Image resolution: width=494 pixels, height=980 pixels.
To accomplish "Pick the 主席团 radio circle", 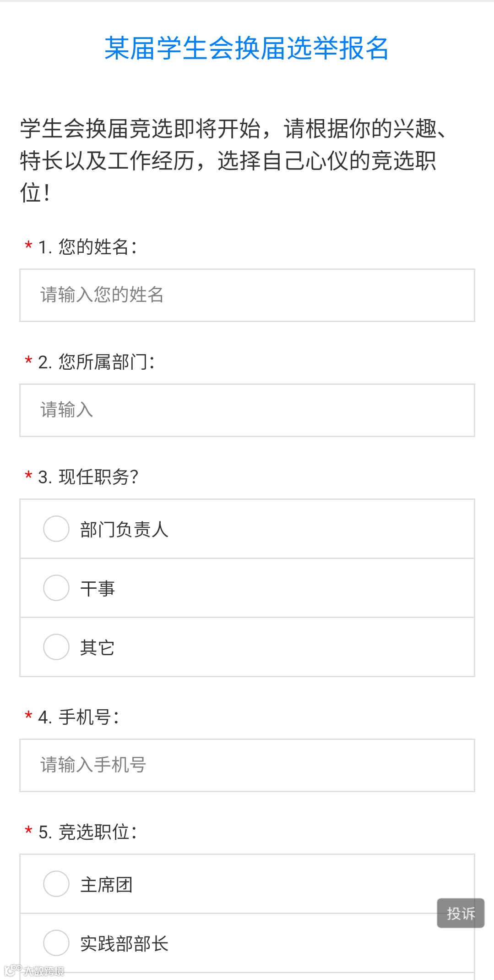I will tap(56, 884).
